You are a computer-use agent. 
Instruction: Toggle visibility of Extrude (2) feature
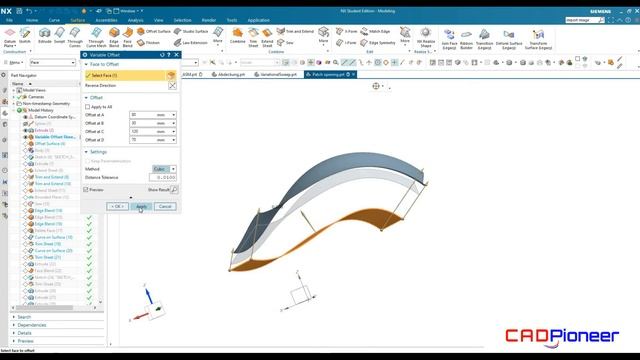coord(25,130)
